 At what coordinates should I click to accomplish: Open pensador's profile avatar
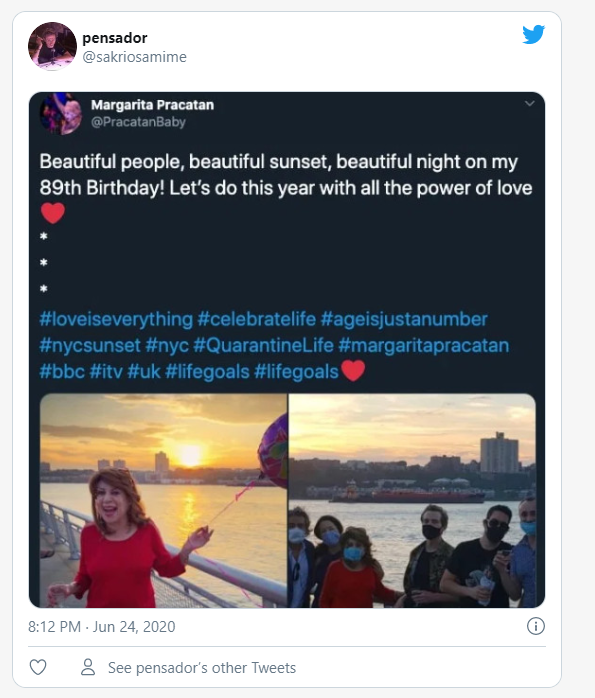[52, 46]
